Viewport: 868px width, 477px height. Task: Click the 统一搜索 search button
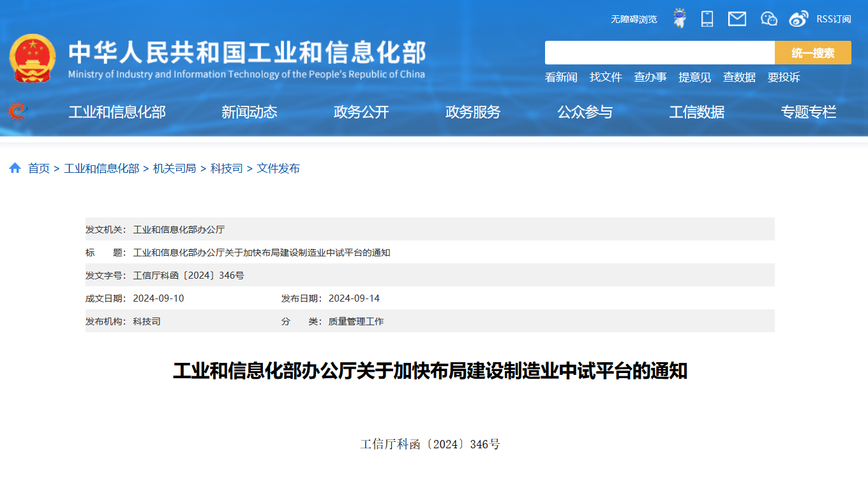(x=813, y=53)
